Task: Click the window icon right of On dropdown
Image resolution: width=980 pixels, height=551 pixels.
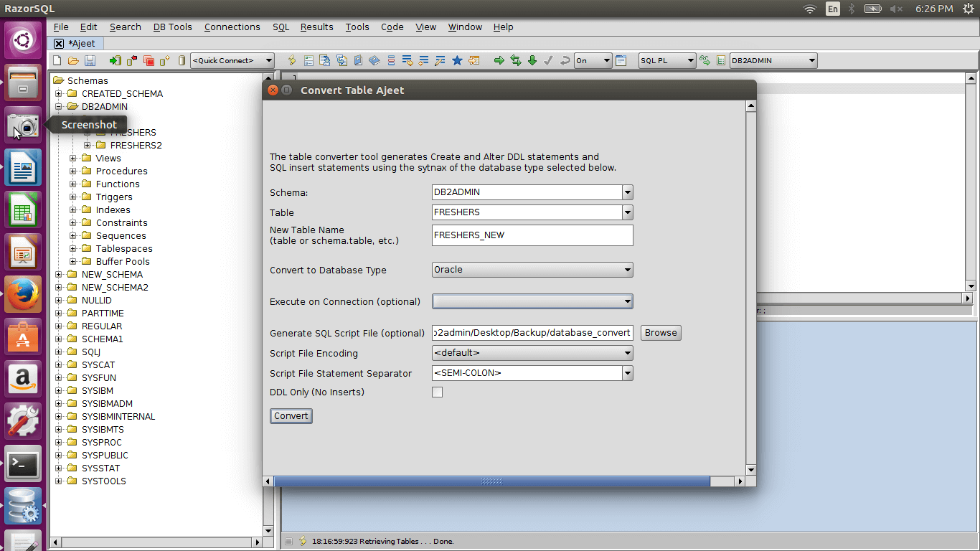Action: click(621, 61)
